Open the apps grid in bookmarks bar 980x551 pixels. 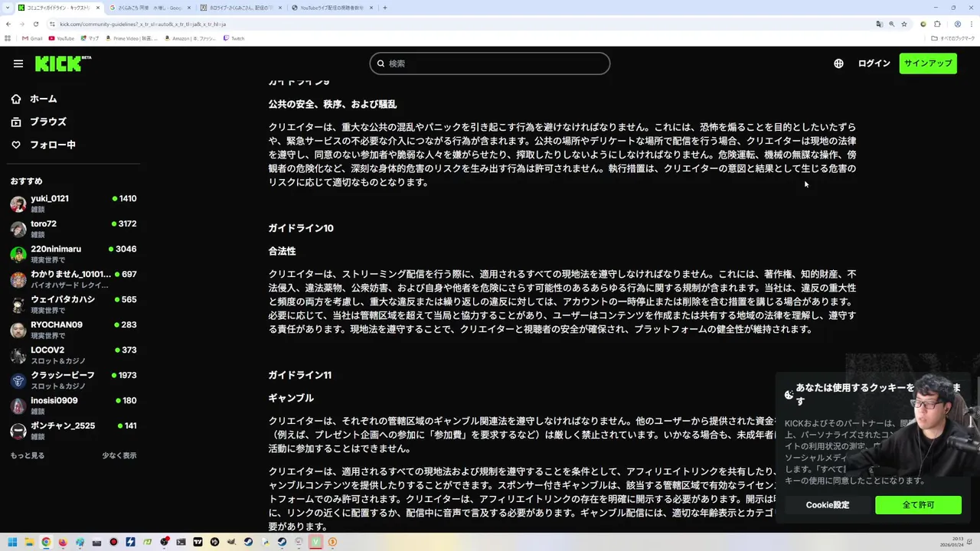click(x=8, y=38)
